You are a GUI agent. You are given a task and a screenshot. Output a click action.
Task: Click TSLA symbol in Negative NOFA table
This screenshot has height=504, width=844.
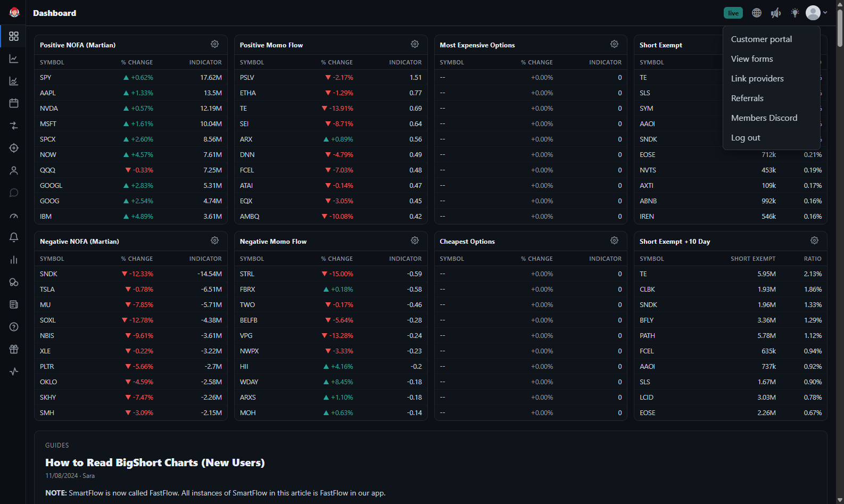click(47, 290)
